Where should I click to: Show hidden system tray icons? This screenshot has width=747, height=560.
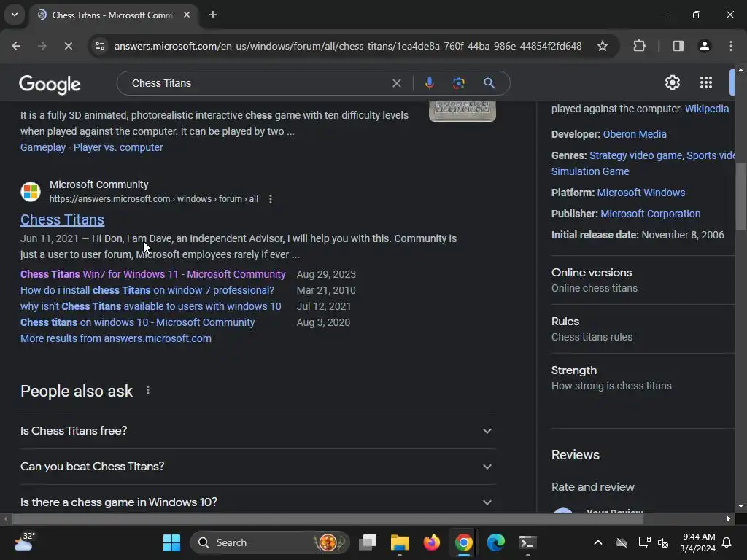coord(598,542)
